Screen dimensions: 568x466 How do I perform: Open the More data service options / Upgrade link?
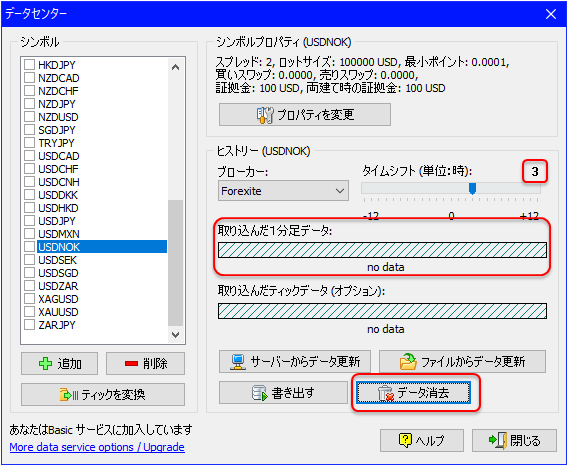pos(97,447)
